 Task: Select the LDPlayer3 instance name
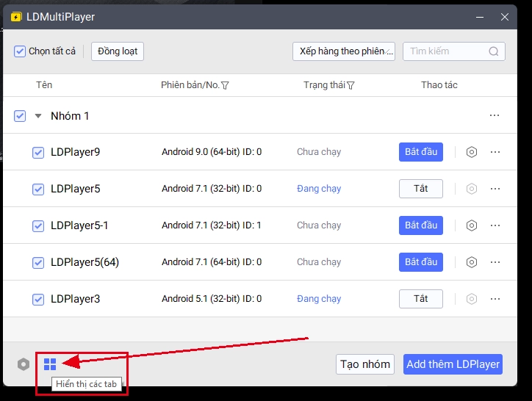76,299
